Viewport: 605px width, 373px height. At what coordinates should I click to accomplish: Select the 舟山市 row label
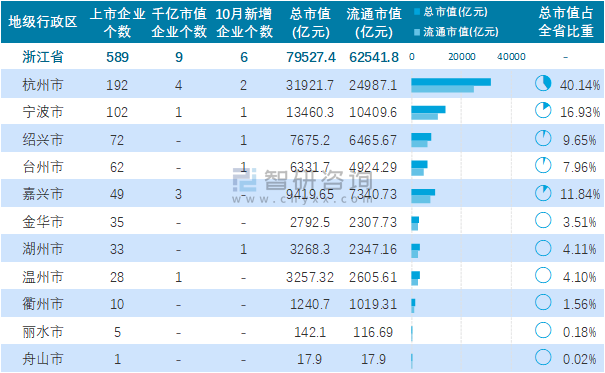click(x=43, y=359)
